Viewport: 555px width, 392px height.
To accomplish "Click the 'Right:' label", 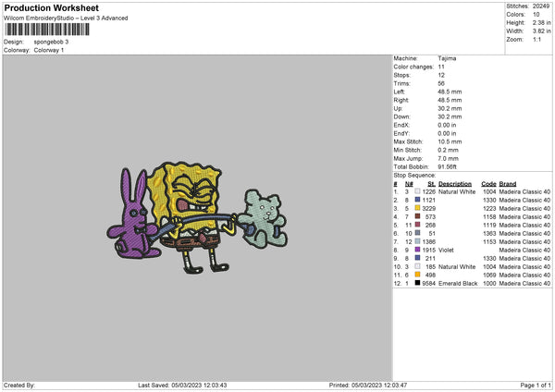I will 401,100.
